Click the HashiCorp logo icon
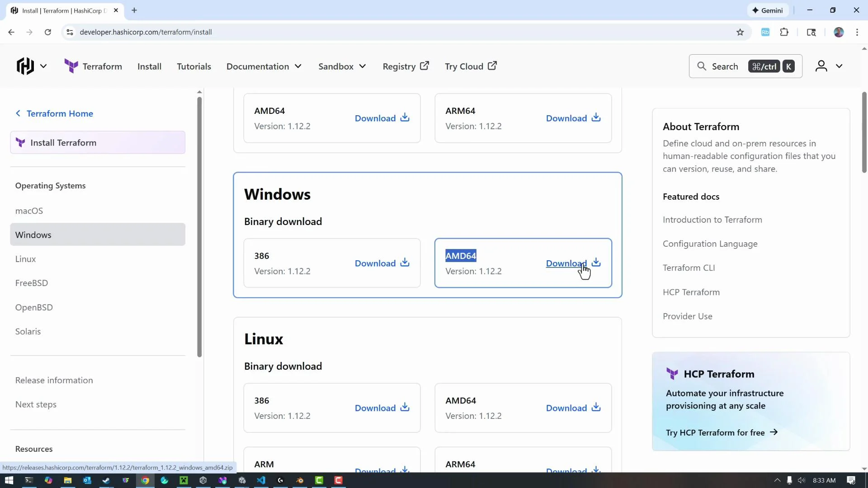Image resolution: width=868 pixels, height=488 pixels. point(25,66)
